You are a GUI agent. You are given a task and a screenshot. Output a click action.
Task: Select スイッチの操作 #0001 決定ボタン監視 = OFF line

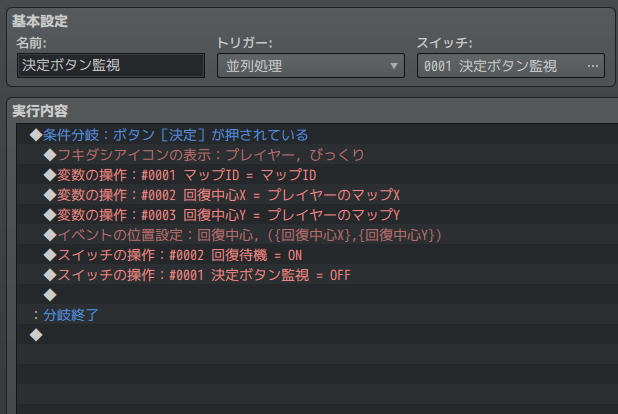pyautogui.click(x=317, y=275)
